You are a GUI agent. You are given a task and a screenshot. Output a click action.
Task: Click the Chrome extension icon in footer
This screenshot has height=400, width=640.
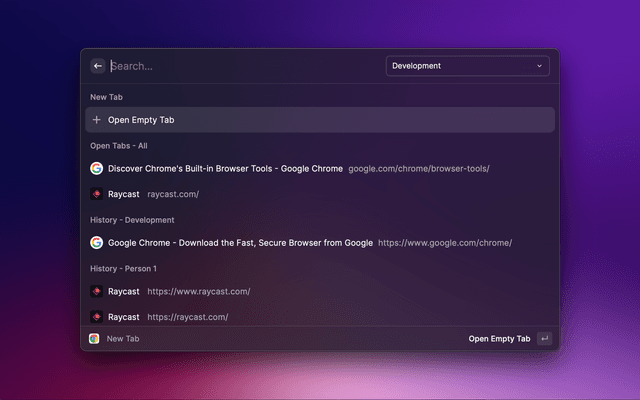[94, 339]
